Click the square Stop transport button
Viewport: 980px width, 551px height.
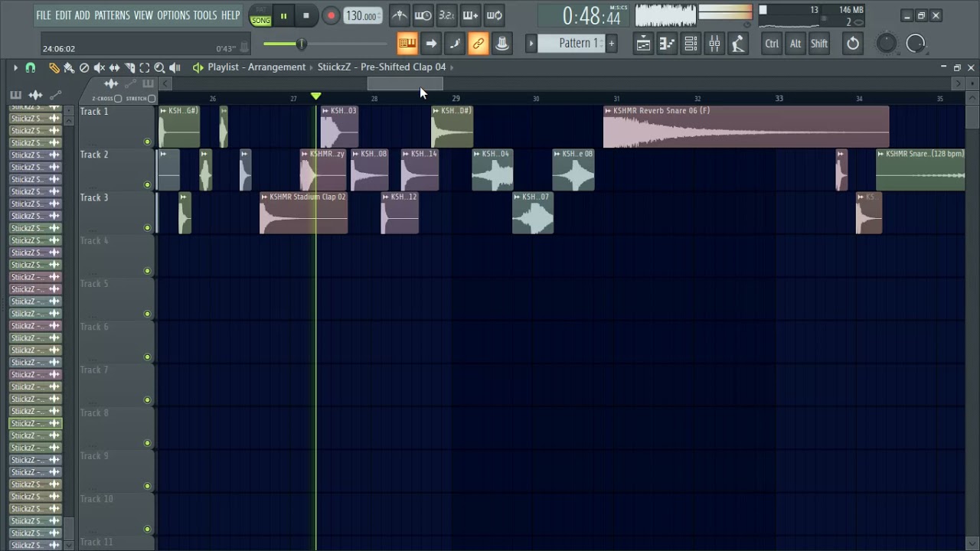(x=306, y=16)
